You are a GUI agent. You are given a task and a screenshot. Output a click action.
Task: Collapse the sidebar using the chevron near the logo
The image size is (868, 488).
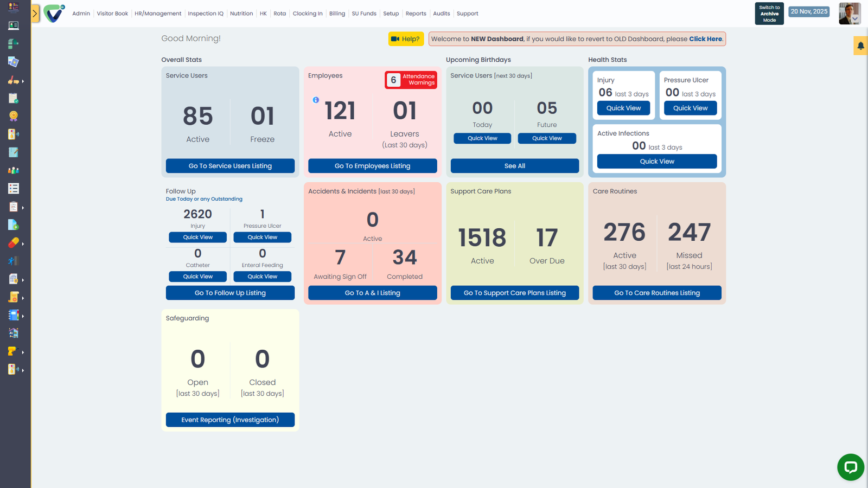pyautogui.click(x=36, y=13)
